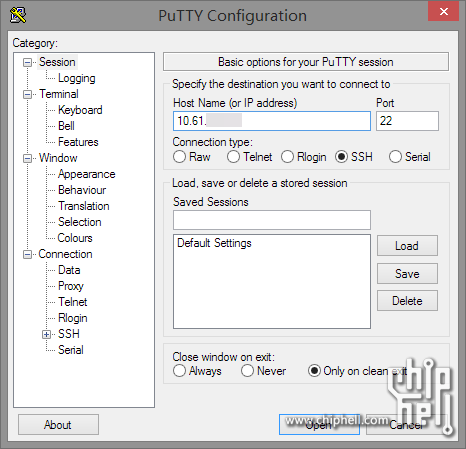Screen dimensions: 466x449
Task: Click the Load session button
Action: [x=407, y=246]
